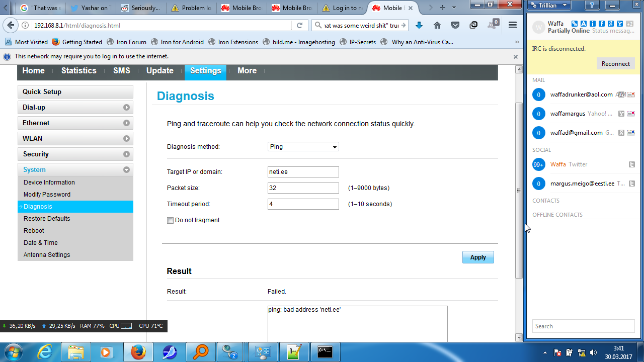Show the +2 additional Trillian accounts
The height and width of the screenshot is (362, 644).
[x=629, y=24]
